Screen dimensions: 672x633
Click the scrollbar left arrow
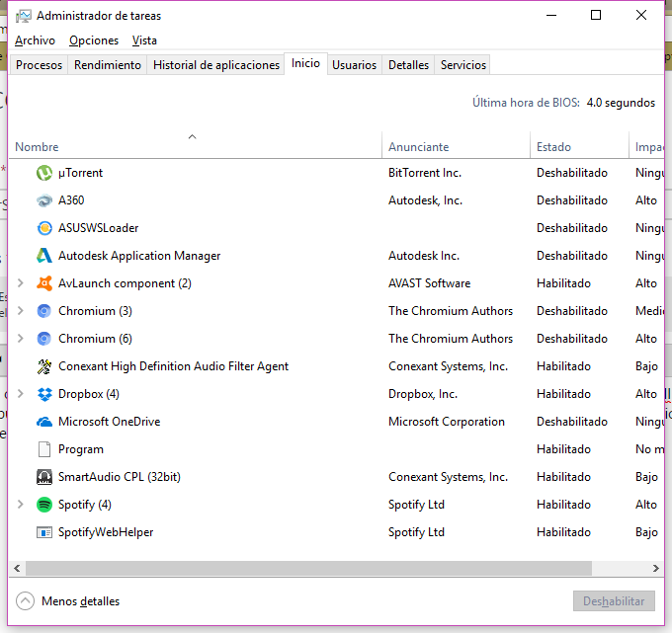pos(17,569)
